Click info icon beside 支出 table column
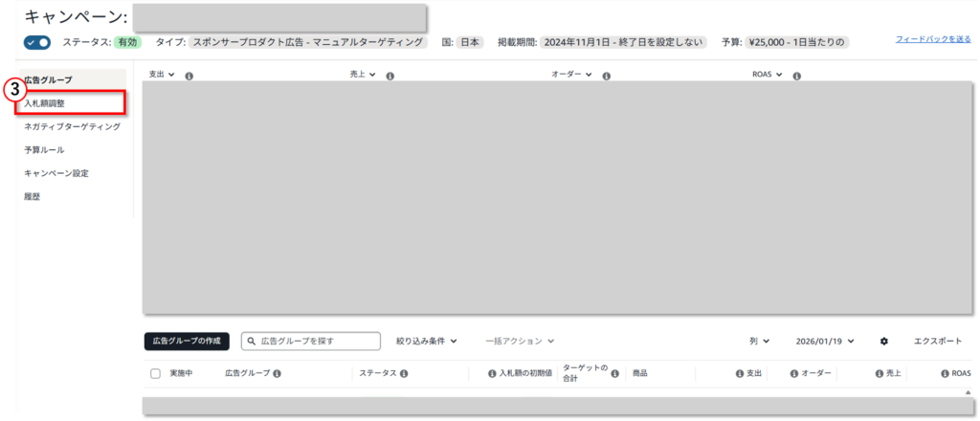This screenshot has height=421, width=980. pyautogui.click(x=740, y=373)
